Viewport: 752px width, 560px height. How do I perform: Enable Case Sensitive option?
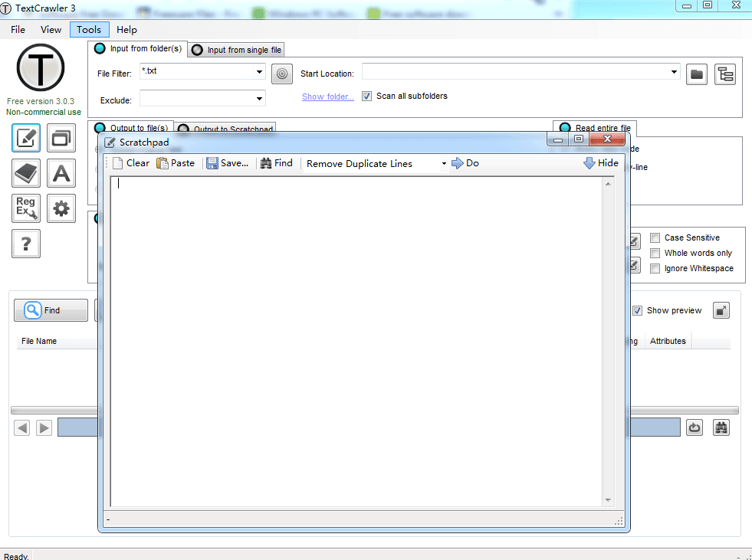655,237
